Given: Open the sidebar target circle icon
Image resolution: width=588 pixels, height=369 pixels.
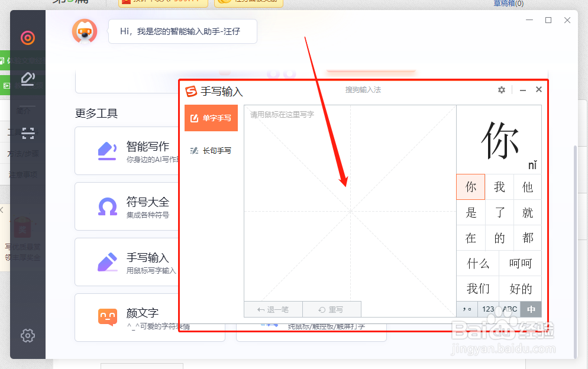Looking at the screenshot, I should 28,37.
